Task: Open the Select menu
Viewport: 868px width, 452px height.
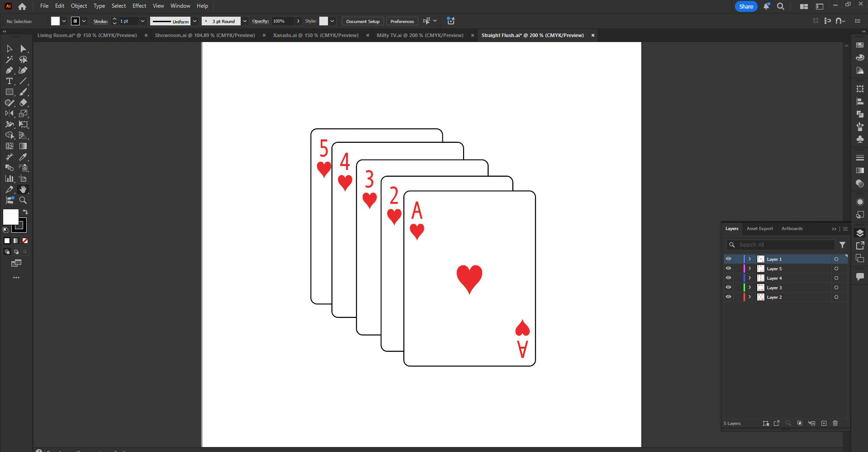Action: (x=118, y=5)
